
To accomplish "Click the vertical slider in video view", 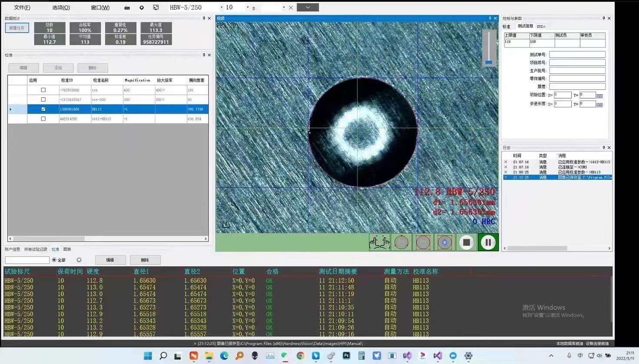I will click(x=489, y=48).
